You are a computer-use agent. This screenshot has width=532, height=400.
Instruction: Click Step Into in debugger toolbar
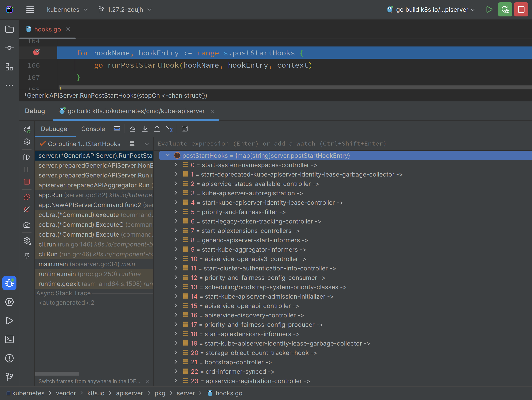pyautogui.click(x=145, y=129)
